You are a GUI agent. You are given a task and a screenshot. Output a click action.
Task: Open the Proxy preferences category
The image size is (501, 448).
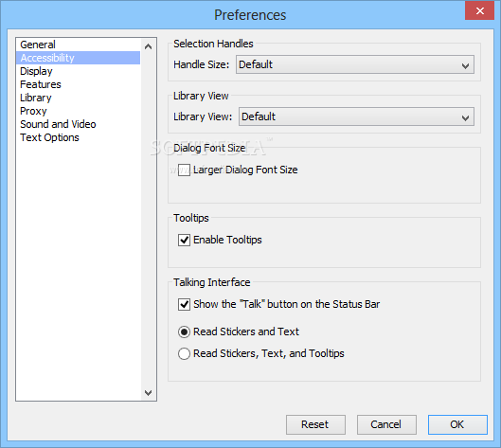click(x=79, y=111)
